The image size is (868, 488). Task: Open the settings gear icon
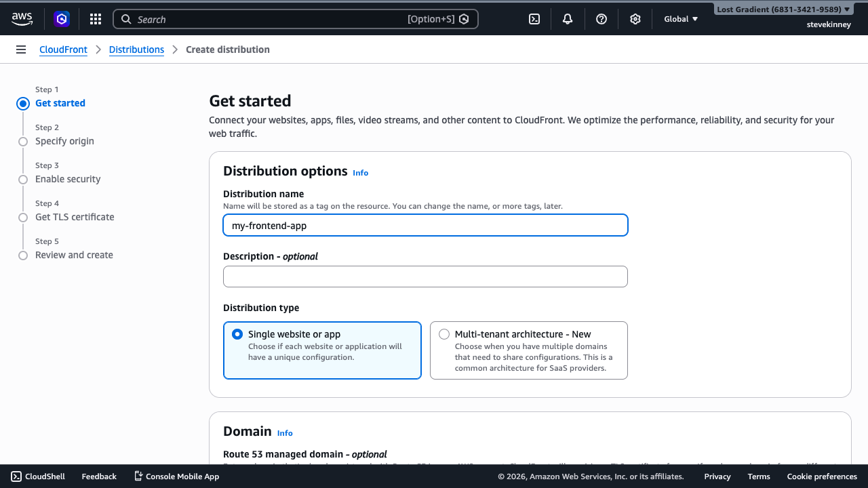pos(635,19)
